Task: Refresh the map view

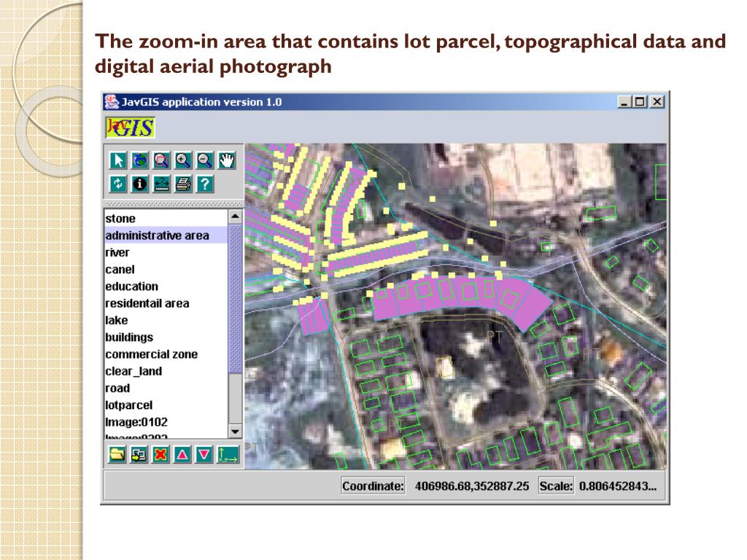Action: (x=118, y=184)
